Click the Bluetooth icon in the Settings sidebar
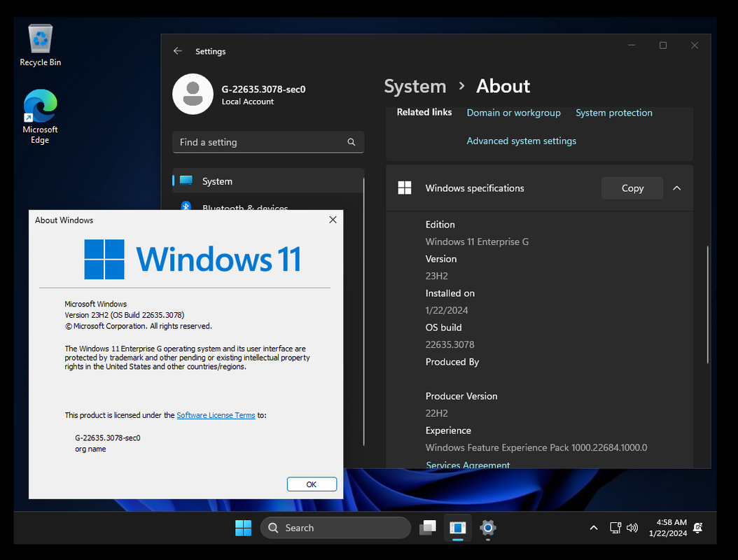The height and width of the screenshot is (560, 738). (x=186, y=206)
